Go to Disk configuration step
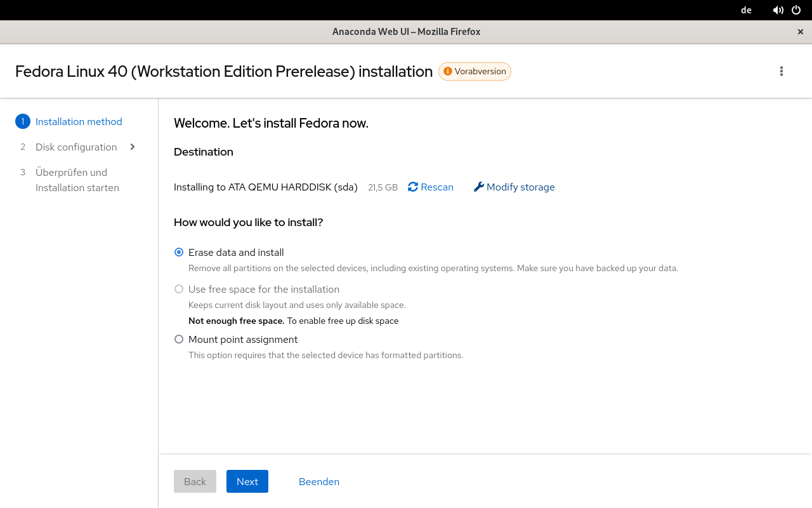Image resolution: width=812 pixels, height=508 pixels. (76, 147)
